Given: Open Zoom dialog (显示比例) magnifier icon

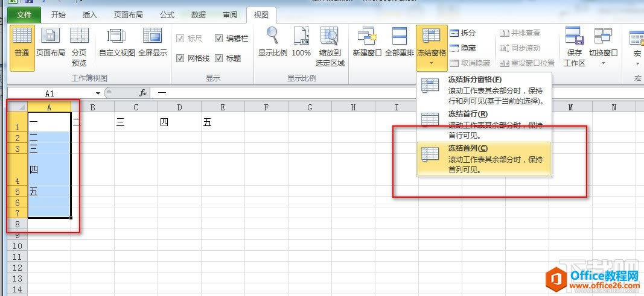Looking at the screenshot, I should click(x=272, y=43).
